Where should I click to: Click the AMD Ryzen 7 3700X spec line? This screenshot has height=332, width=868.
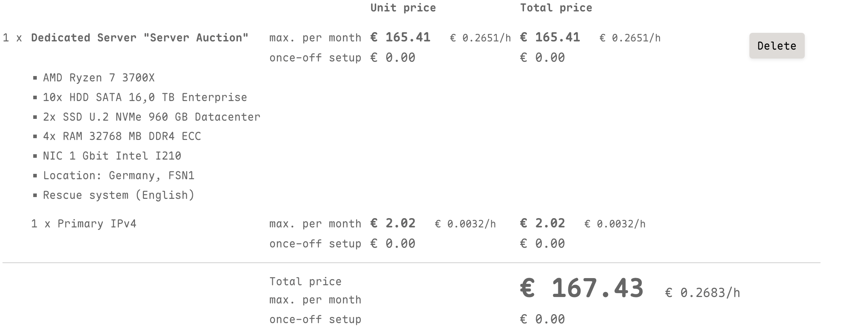click(99, 78)
